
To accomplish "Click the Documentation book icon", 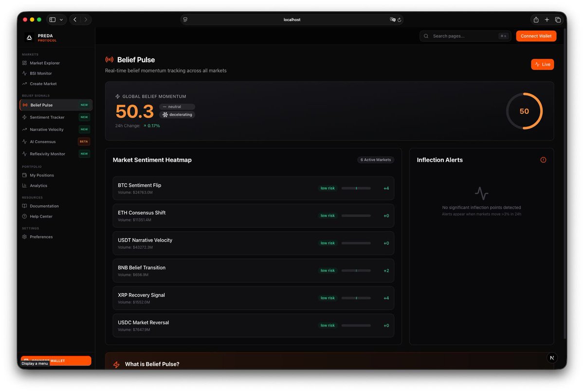I will coord(25,206).
